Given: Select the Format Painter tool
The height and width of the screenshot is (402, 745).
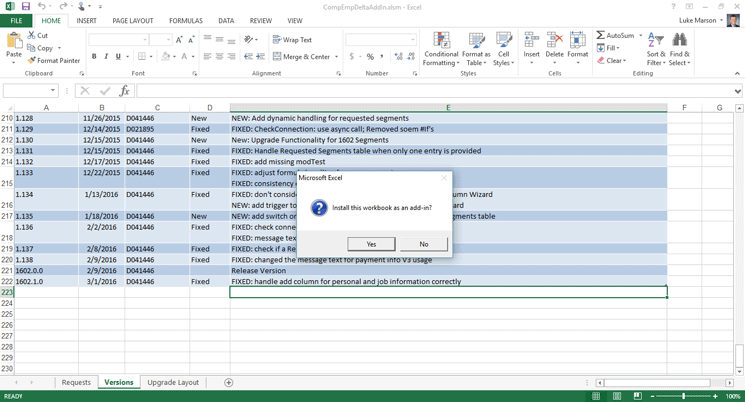Looking at the screenshot, I should [x=53, y=60].
